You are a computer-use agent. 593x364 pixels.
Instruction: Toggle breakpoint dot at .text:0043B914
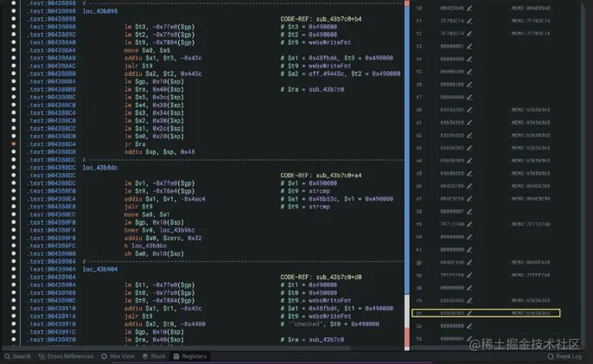[14, 316]
